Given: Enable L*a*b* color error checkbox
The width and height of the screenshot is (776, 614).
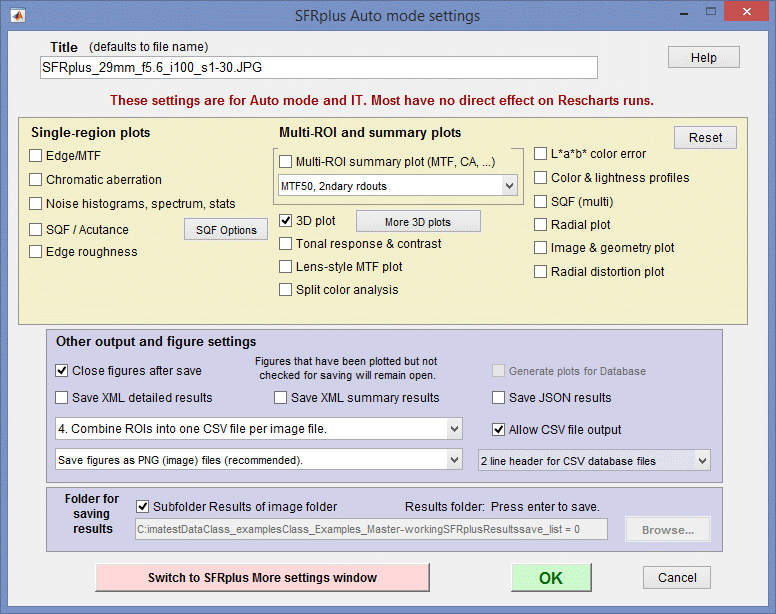Looking at the screenshot, I should 540,154.
